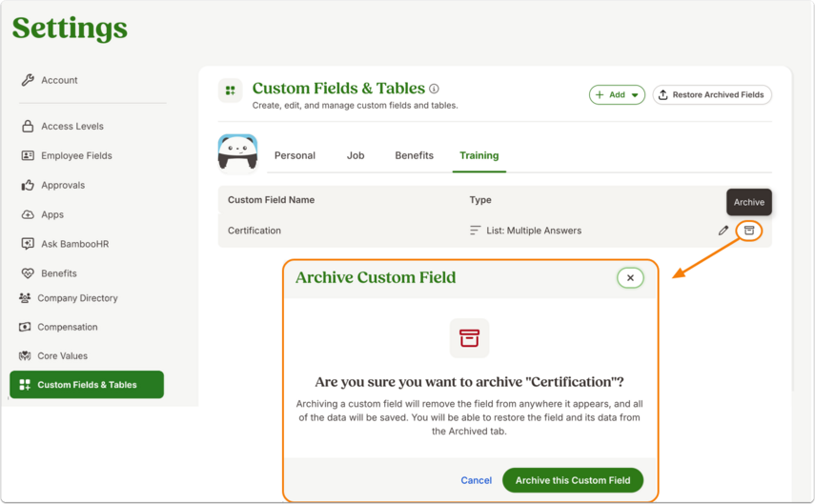Click the panda avatar image

pyautogui.click(x=237, y=152)
